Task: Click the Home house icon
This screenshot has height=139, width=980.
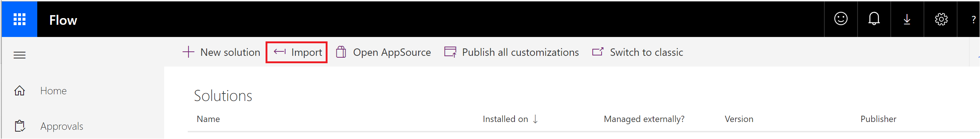Action: (x=20, y=91)
